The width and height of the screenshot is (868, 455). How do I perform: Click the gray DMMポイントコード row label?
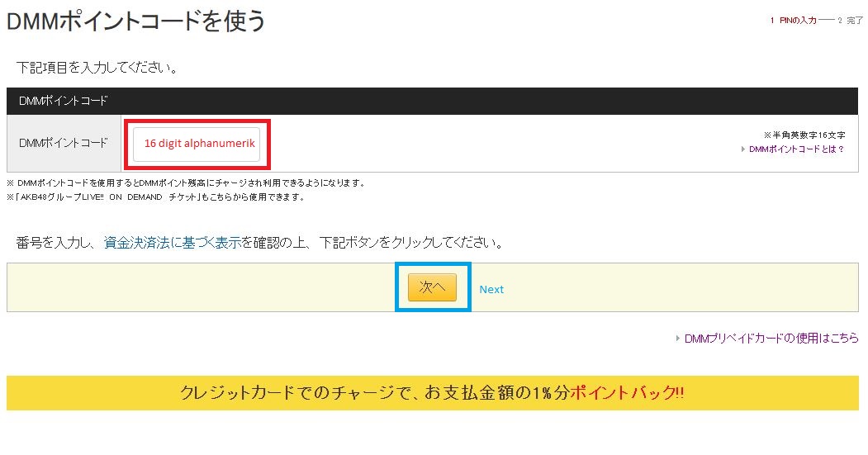tap(64, 143)
